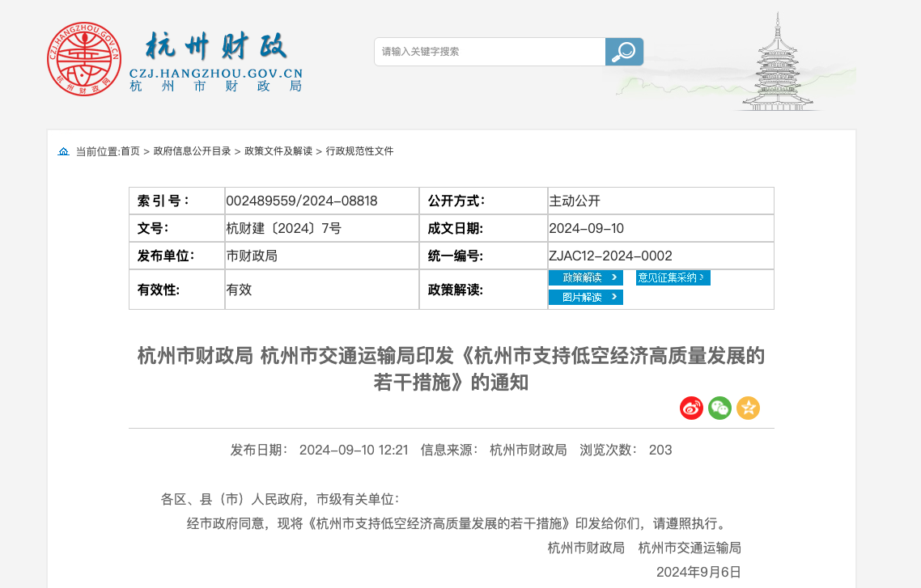This screenshot has height=588, width=921.
Task: Open 行政规范性文件 breadcrumb link
Action: coord(359,151)
